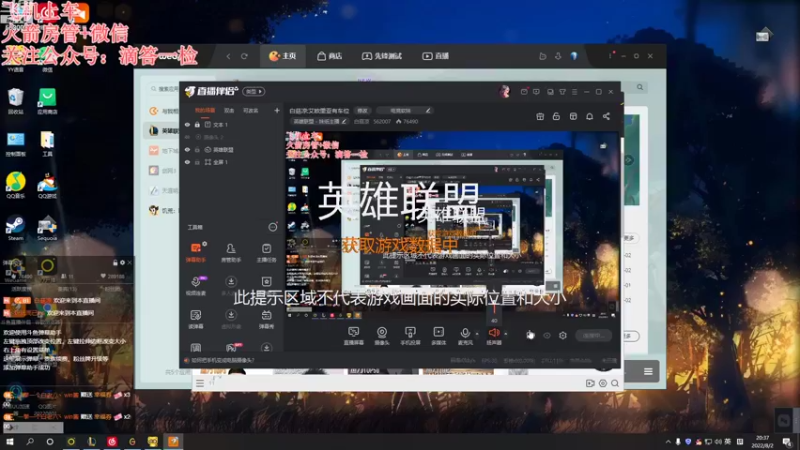Expand microphone options arrow
The image size is (800, 450).
point(477,334)
